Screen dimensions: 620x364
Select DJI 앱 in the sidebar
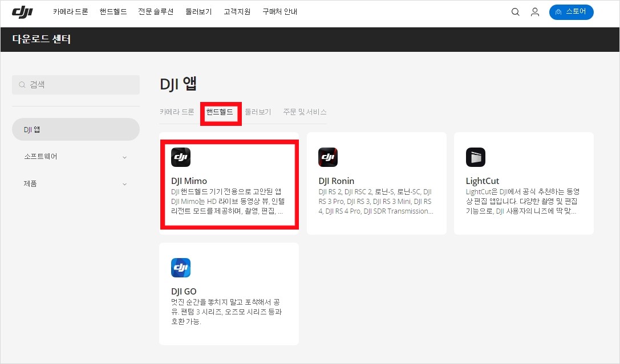[x=75, y=129]
